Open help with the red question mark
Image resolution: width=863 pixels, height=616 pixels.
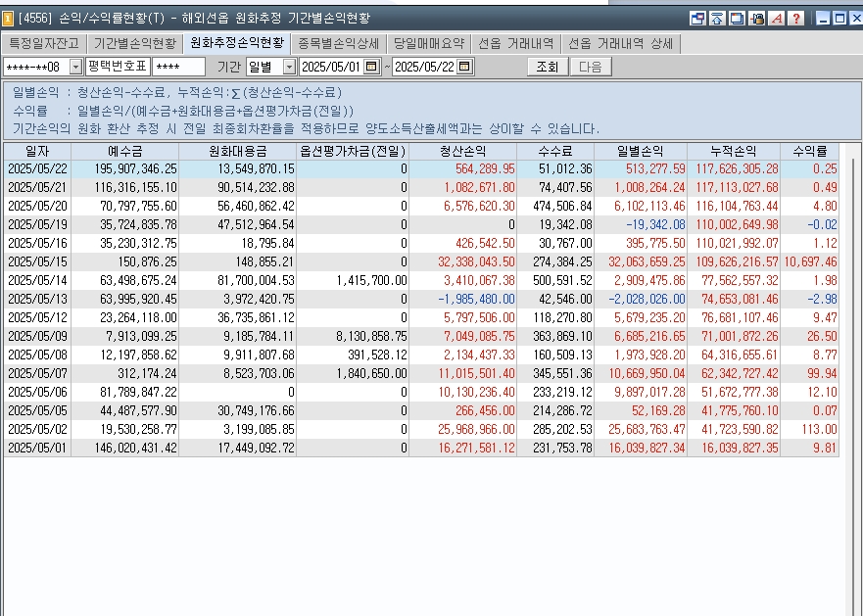pyautogui.click(x=795, y=19)
